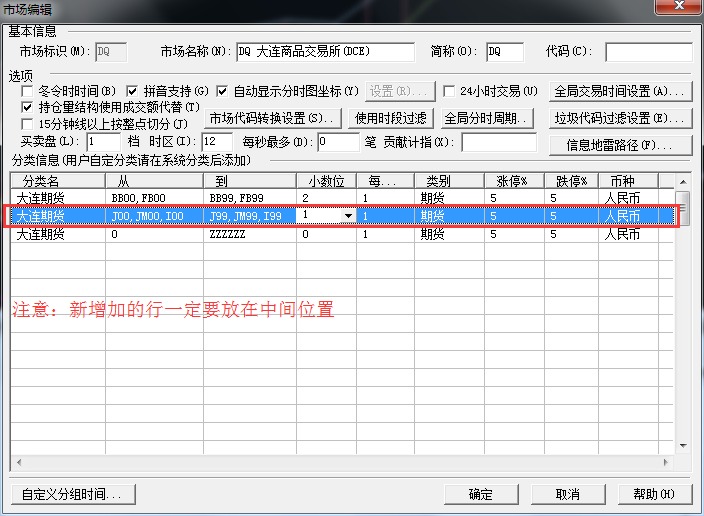
Task: Click the 从 column header
Action: 154,181
